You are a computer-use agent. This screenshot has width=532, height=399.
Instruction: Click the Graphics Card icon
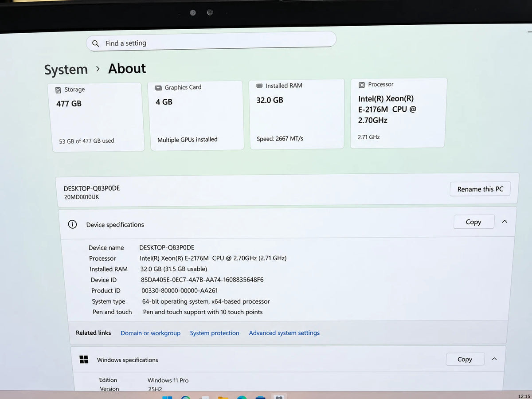coord(158,88)
